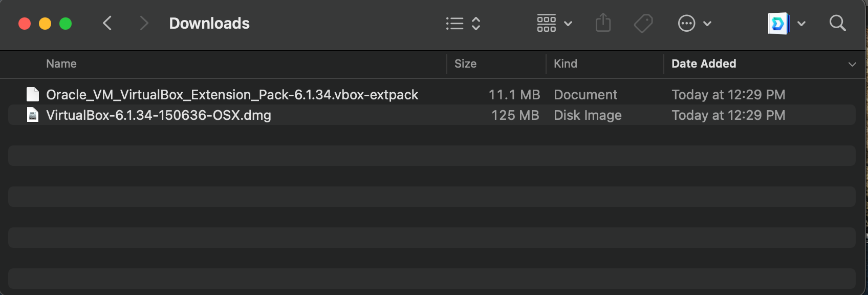Sort files by Size column
The width and height of the screenshot is (868, 295).
click(465, 64)
